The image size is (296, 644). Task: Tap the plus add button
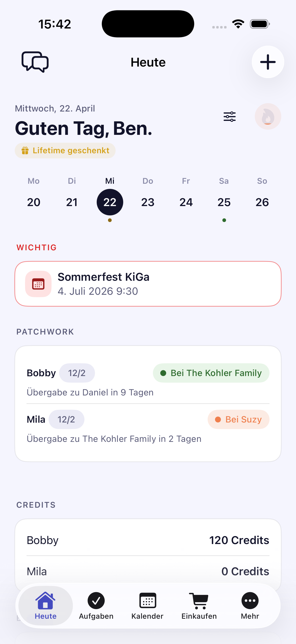pyautogui.click(x=268, y=62)
